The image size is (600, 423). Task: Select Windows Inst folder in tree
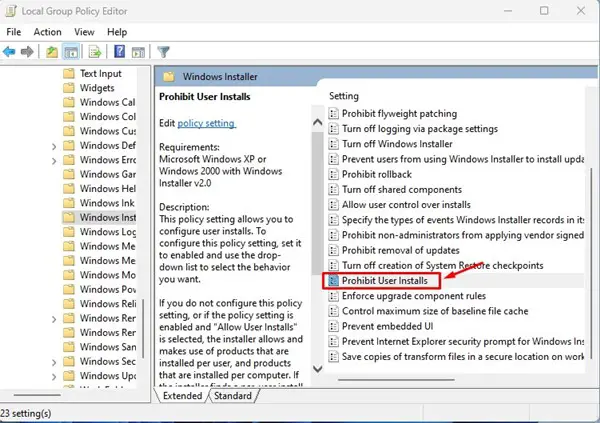pos(99,217)
